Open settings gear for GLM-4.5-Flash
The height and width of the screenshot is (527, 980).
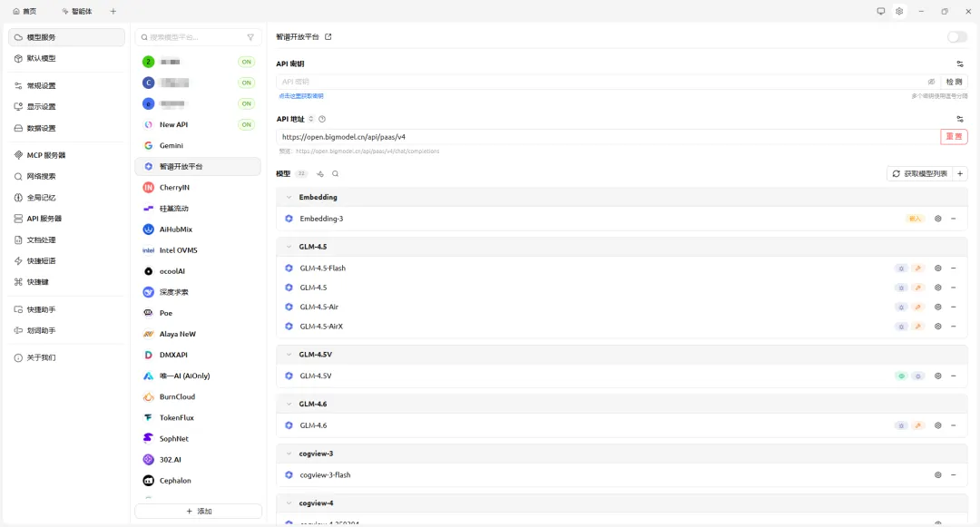(938, 268)
